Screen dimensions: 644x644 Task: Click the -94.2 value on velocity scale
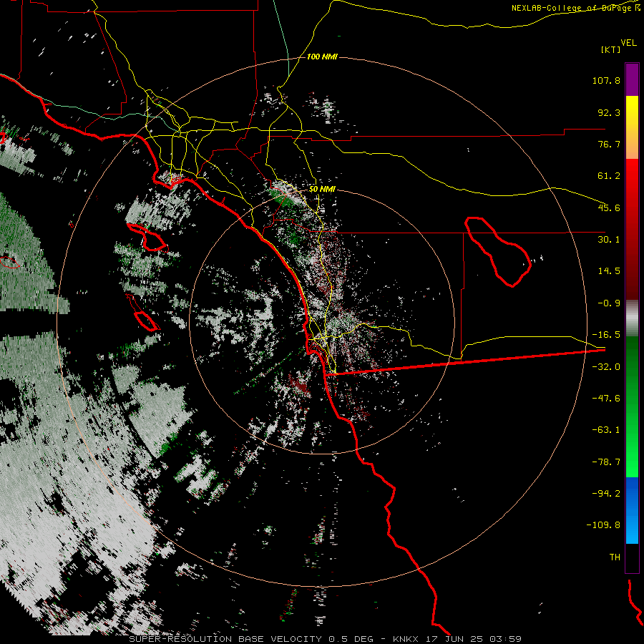[606, 493]
